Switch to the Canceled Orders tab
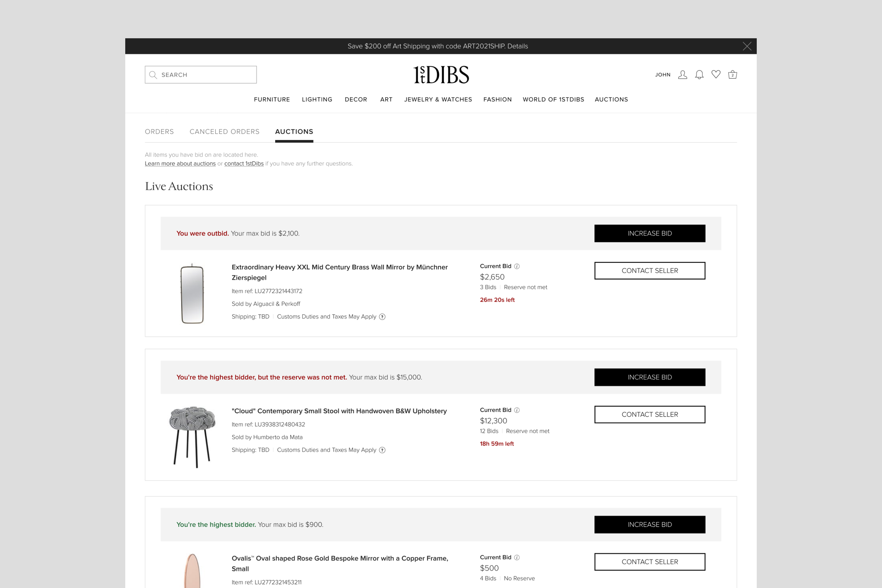 pos(224,132)
